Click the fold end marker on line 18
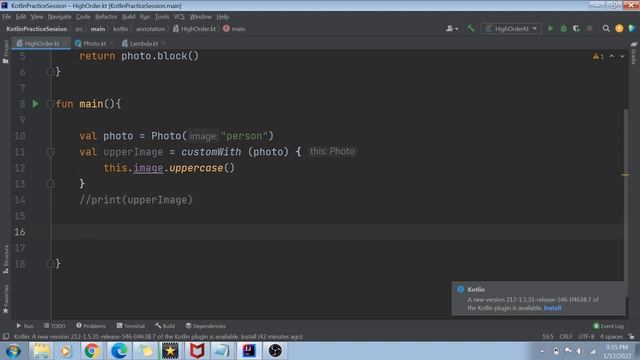Viewport: 640px width, 360px height. click(51, 264)
